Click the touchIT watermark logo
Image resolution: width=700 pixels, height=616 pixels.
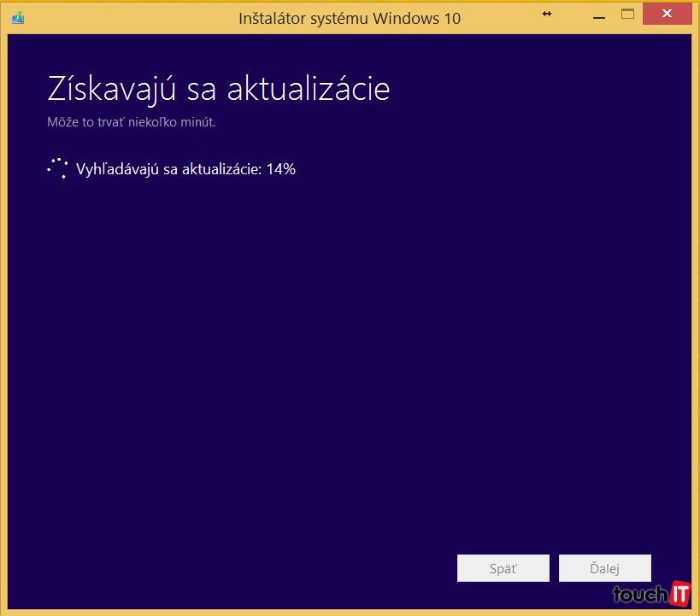[x=651, y=594]
